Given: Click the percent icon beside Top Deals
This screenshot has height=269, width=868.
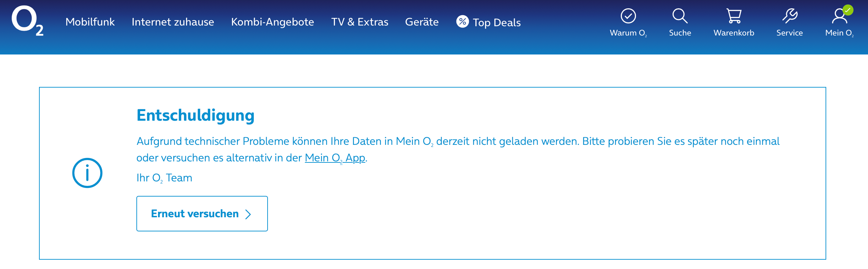Looking at the screenshot, I should (462, 21).
